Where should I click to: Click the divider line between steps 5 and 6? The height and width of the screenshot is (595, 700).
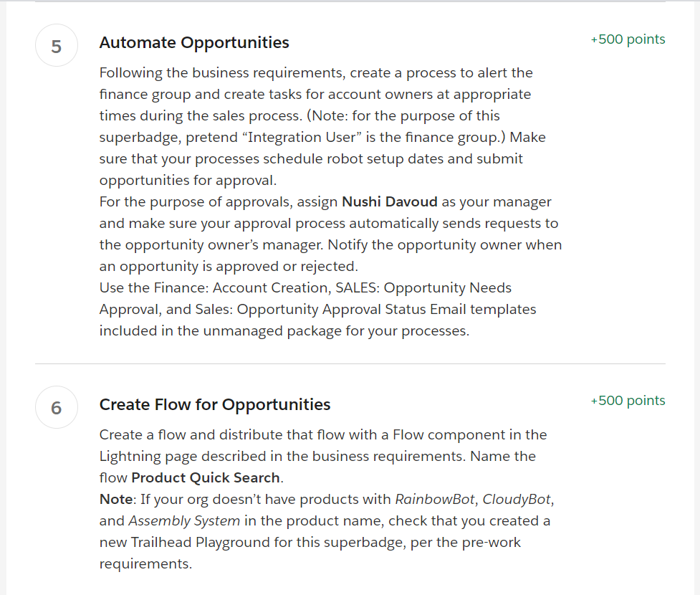(350, 363)
